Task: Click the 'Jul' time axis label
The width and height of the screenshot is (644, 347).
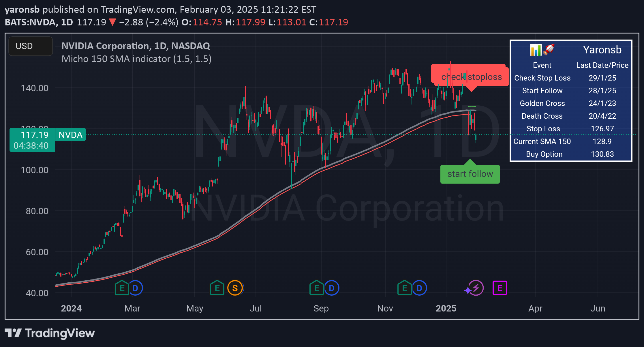Action: pyautogui.click(x=256, y=308)
